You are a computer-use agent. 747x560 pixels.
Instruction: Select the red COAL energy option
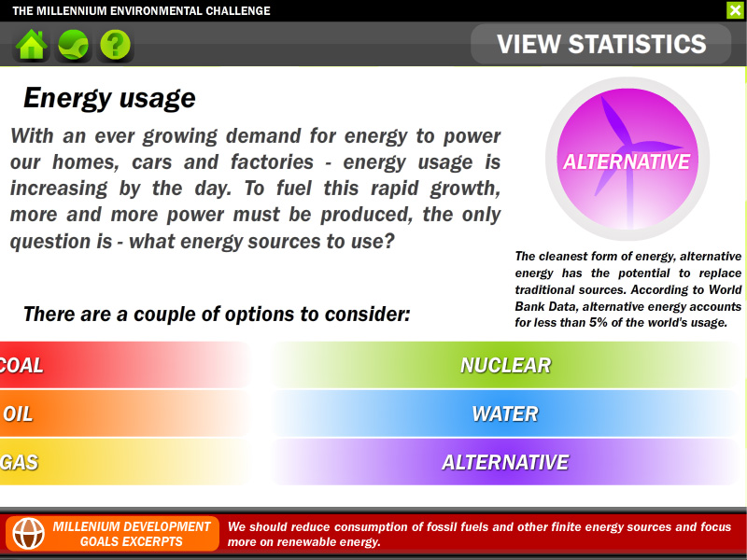tap(125, 365)
